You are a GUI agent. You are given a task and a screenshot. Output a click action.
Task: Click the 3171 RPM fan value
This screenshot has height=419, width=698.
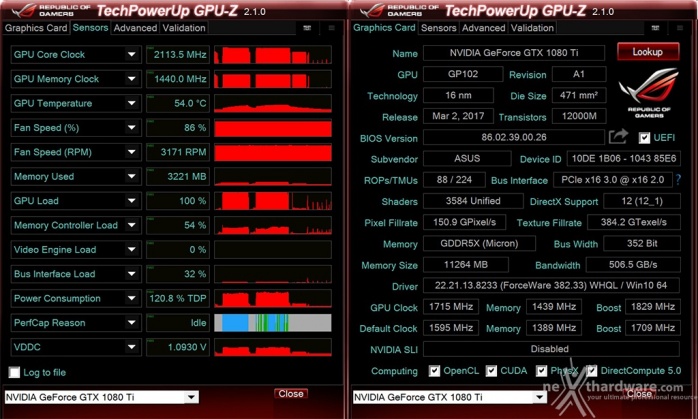(x=178, y=152)
